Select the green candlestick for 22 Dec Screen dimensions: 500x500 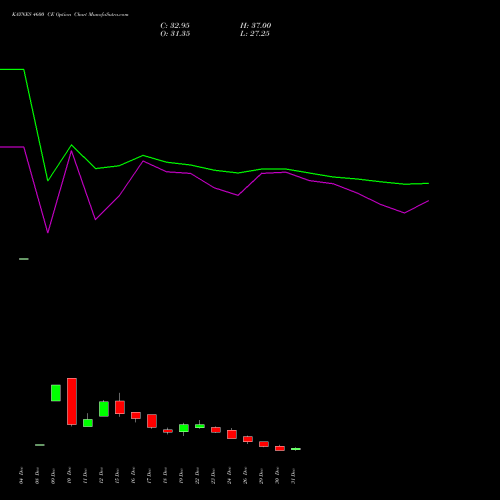pyautogui.click(x=200, y=426)
